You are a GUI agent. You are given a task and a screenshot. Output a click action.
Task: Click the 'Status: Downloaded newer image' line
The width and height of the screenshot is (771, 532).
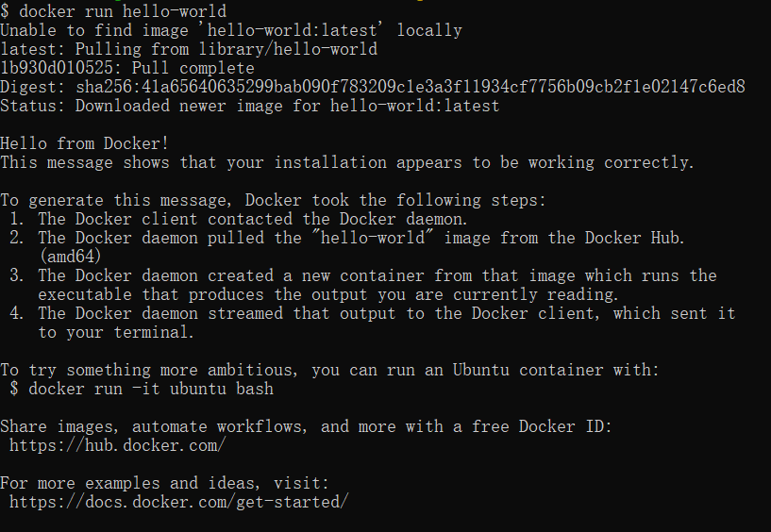250,106
